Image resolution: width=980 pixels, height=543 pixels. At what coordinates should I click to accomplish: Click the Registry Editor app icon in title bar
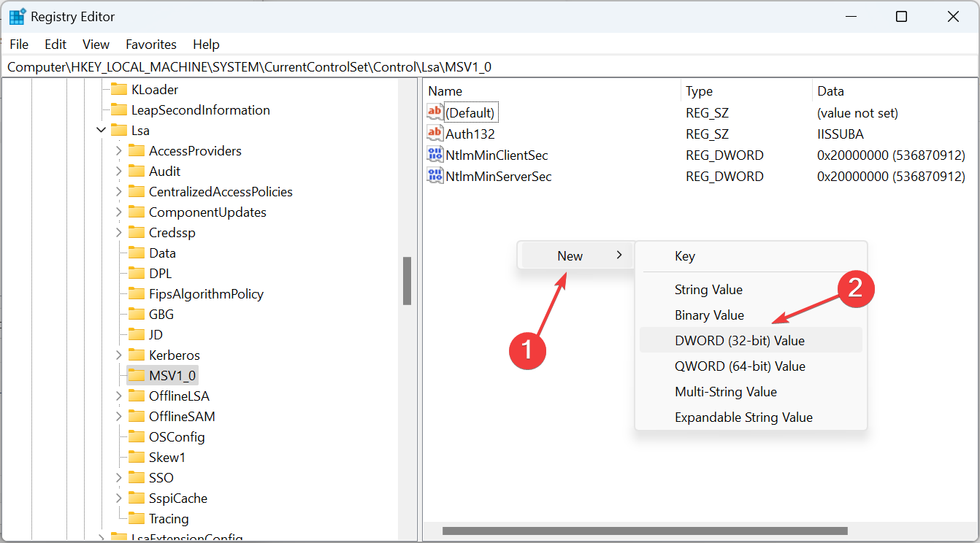[x=18, y=16]
